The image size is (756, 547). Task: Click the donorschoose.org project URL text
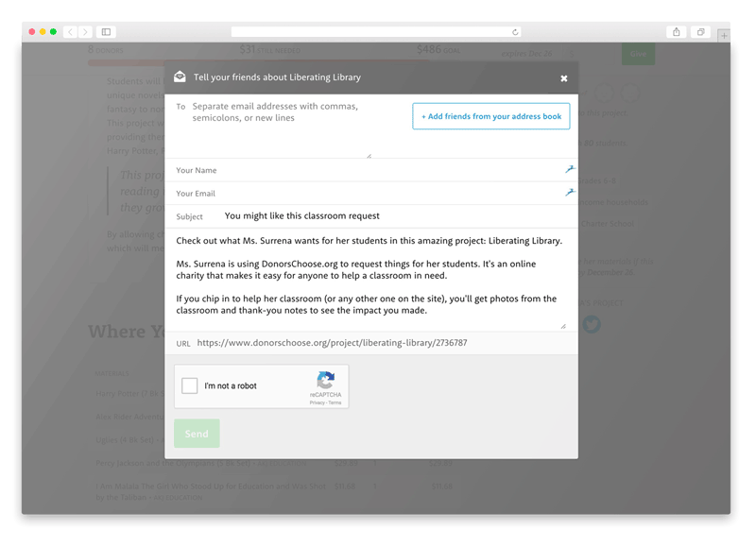tap(332, 343)
